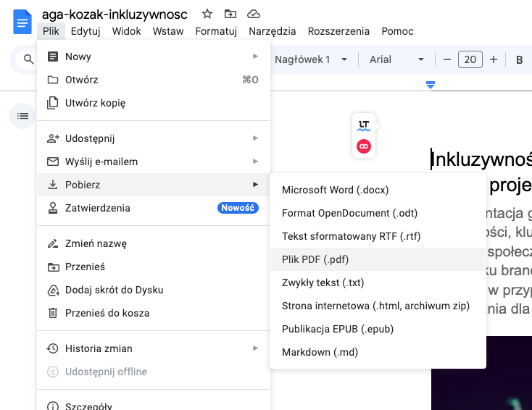Open the LanguageTool extension icon

(x=364, y=125)
